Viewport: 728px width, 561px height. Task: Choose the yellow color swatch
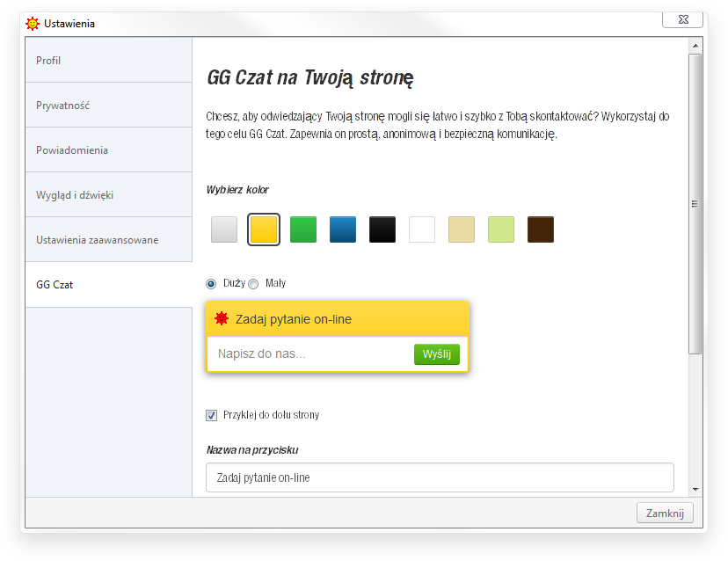[x=264, y=229]
